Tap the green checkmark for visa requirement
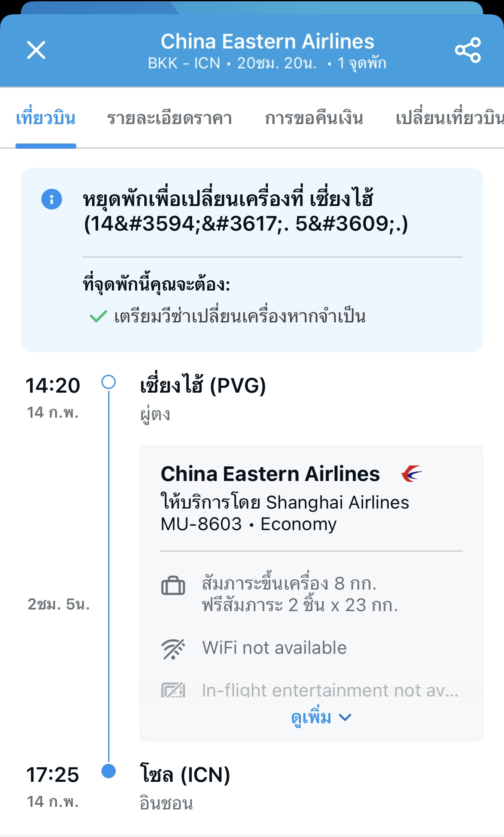The image size is (504, 837). [98, 316]
